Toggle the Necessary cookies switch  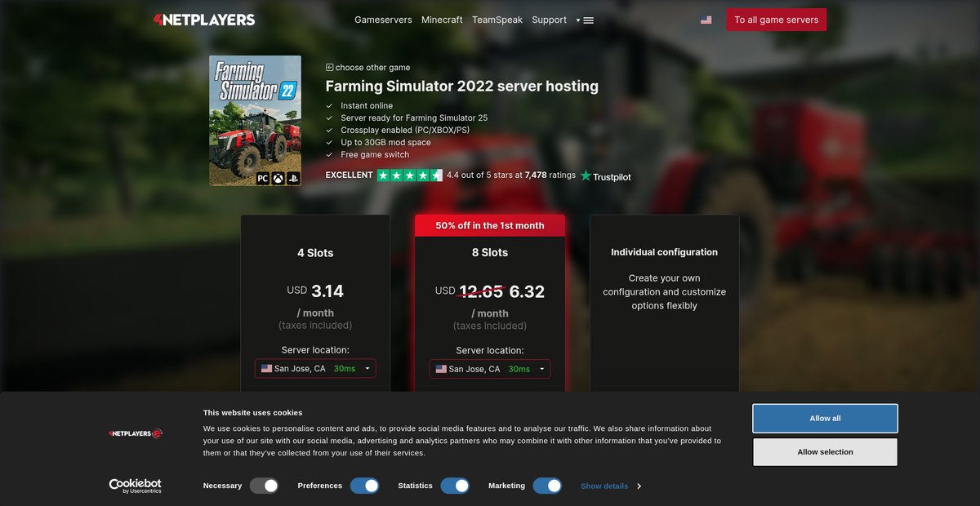pyautogui.click(x=265, y=486)
